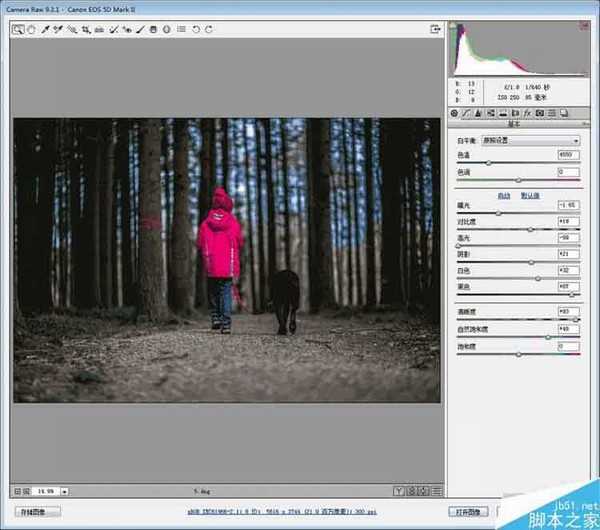The width and height of the screenshot is (600, 530).
Task: Switch to the Effects (fx) panel tab
Action: point(525,113)
